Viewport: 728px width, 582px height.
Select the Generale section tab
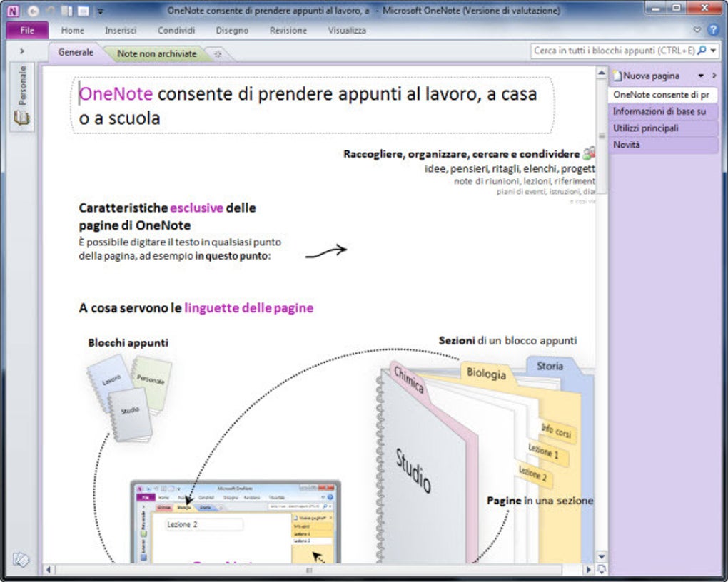click(76, 53)
